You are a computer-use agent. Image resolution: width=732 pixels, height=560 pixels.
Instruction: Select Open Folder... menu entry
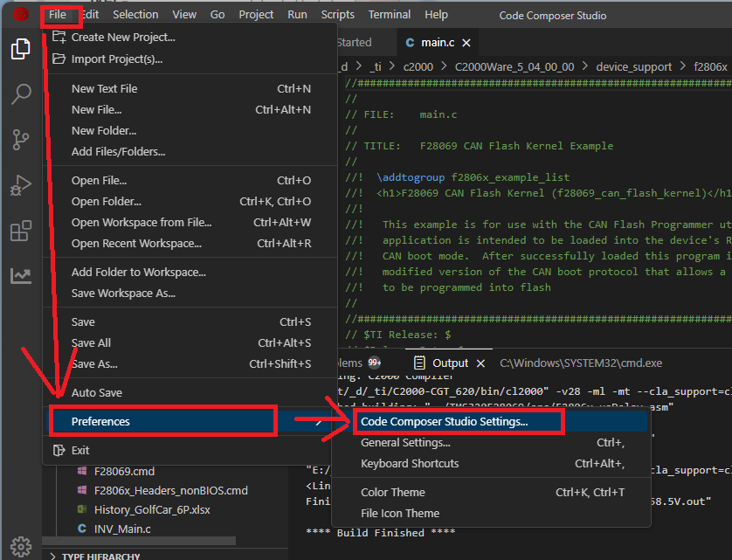pos(190,202)
